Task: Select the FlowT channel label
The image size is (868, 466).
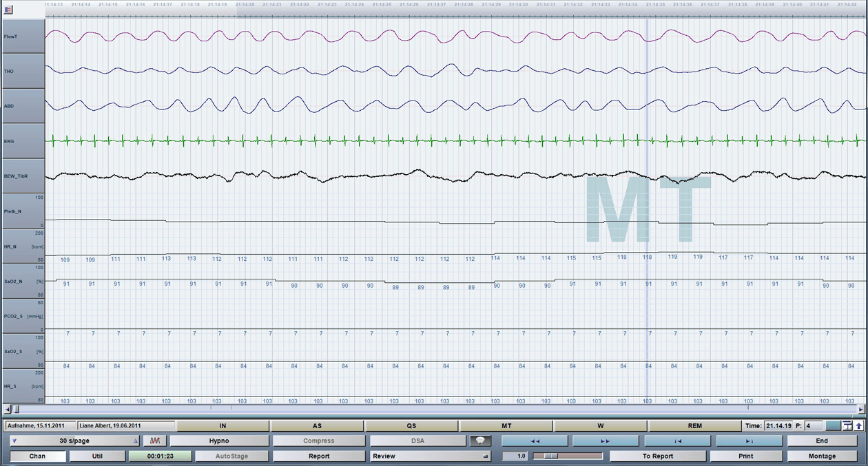Action: click(23, 36)
